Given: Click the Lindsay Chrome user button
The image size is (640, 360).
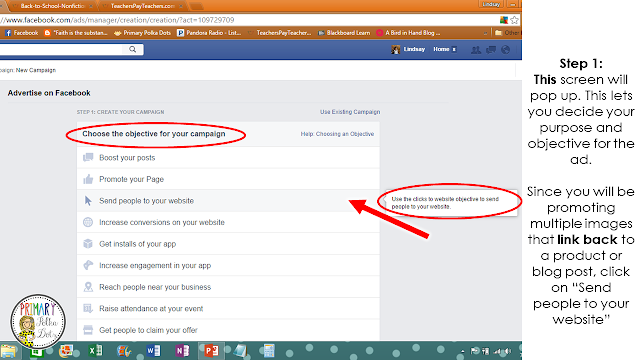Looking at the screenshot, I should coord(491,4).
